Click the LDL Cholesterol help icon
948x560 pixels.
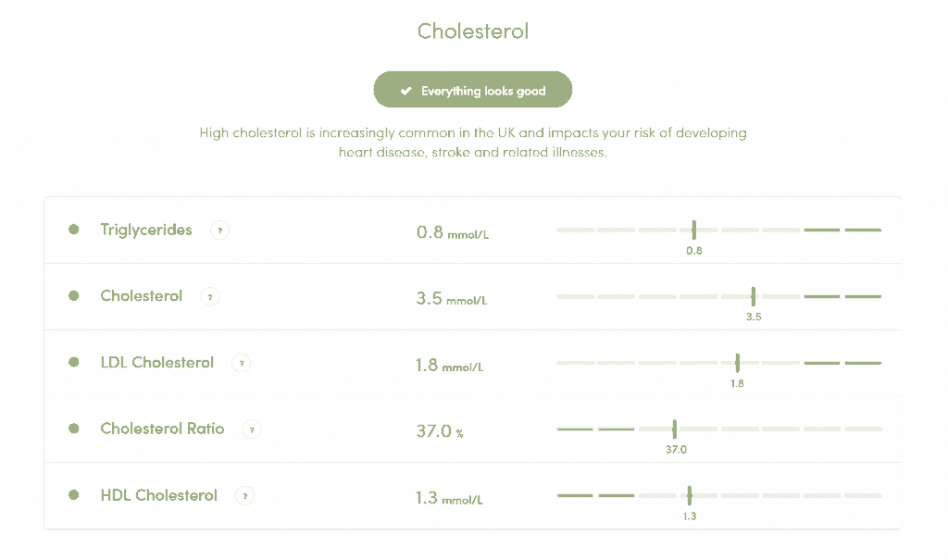click(241, 364)
